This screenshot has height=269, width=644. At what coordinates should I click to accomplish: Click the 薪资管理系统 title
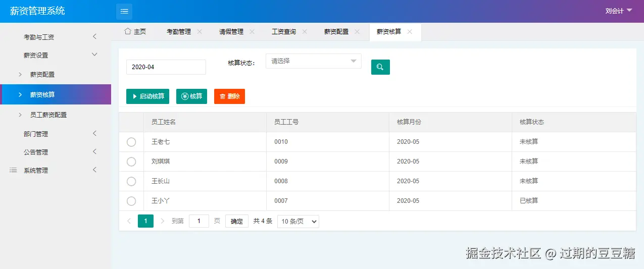[x=37, y=11]
